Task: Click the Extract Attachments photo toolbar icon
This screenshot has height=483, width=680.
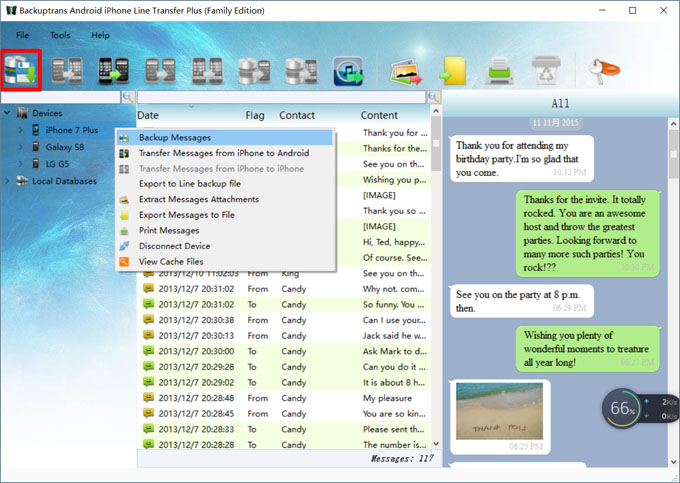Action: pos(405,72)
